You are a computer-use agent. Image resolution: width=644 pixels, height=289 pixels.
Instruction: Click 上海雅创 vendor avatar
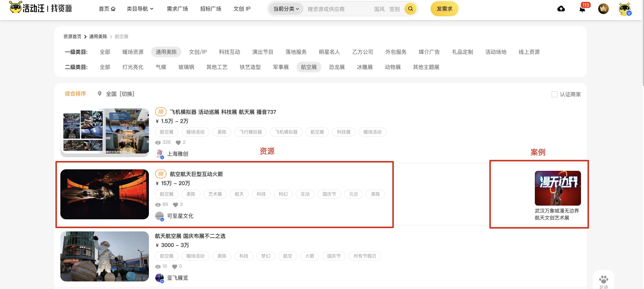click(x=159, y=154)
